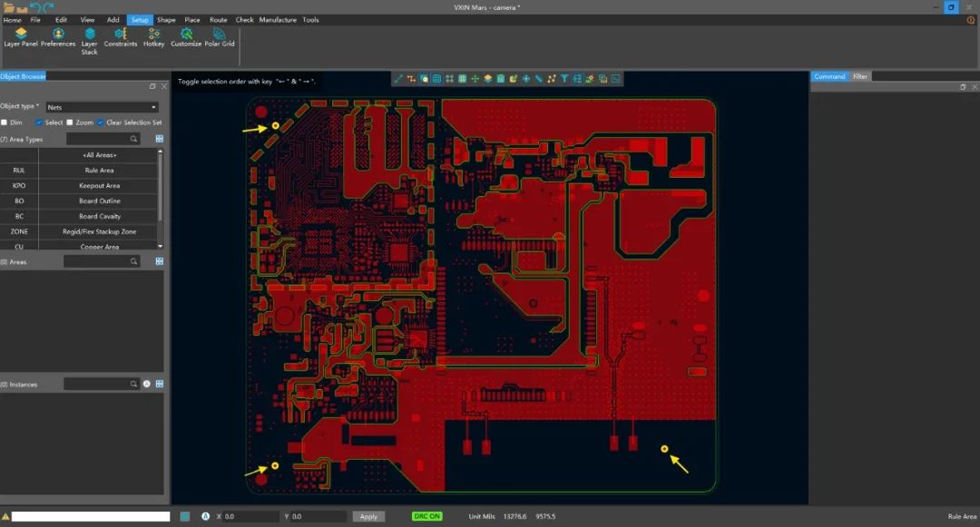Switch to the Filter tab
The height and width of the screenshot is (527, 980).
click(860, 76)
